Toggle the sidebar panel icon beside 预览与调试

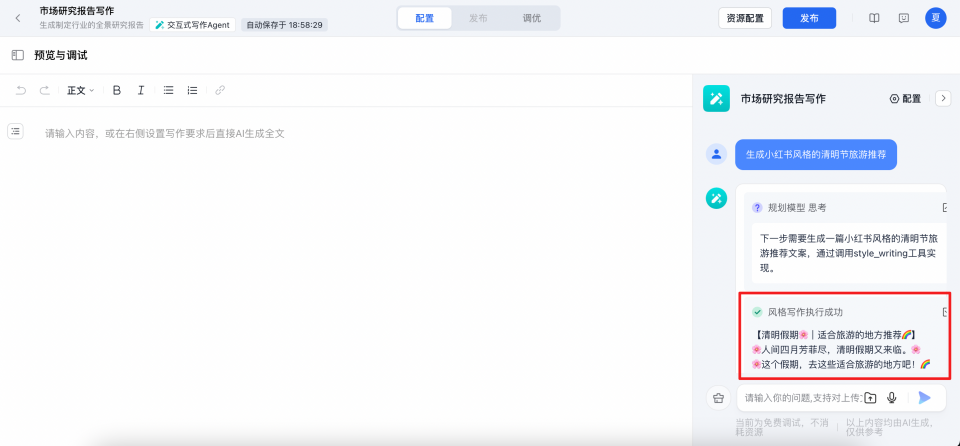[x=18, y=55]
